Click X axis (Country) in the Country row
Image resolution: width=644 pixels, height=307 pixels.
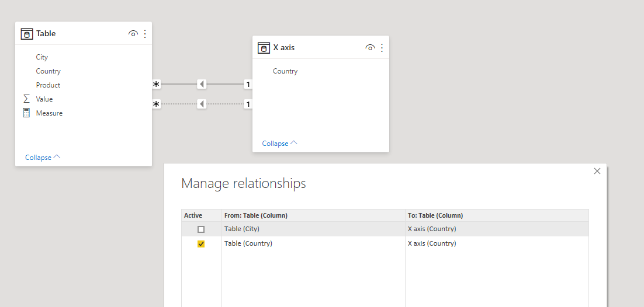(432, 243)
